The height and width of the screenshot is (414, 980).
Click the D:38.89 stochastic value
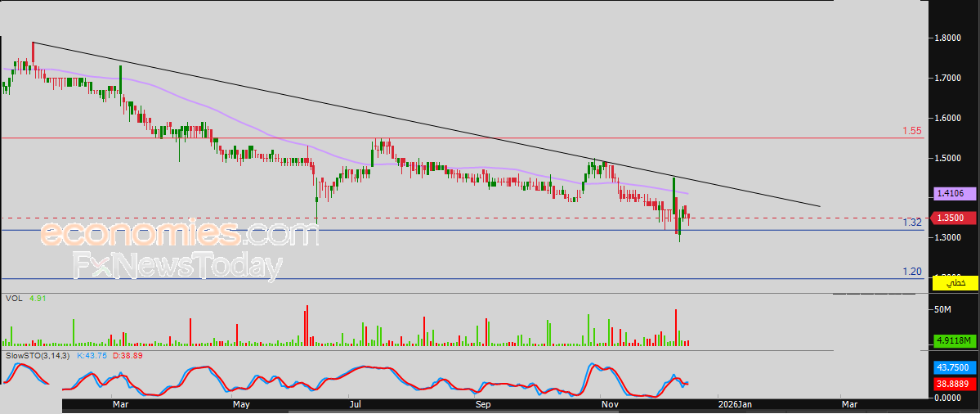127,355
